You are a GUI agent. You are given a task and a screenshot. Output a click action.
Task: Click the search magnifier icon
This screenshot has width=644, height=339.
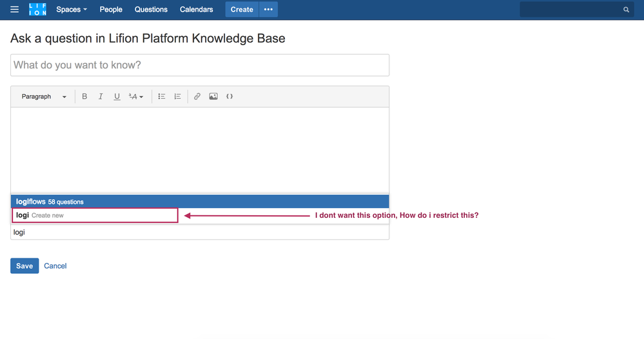tap(626, 10)
